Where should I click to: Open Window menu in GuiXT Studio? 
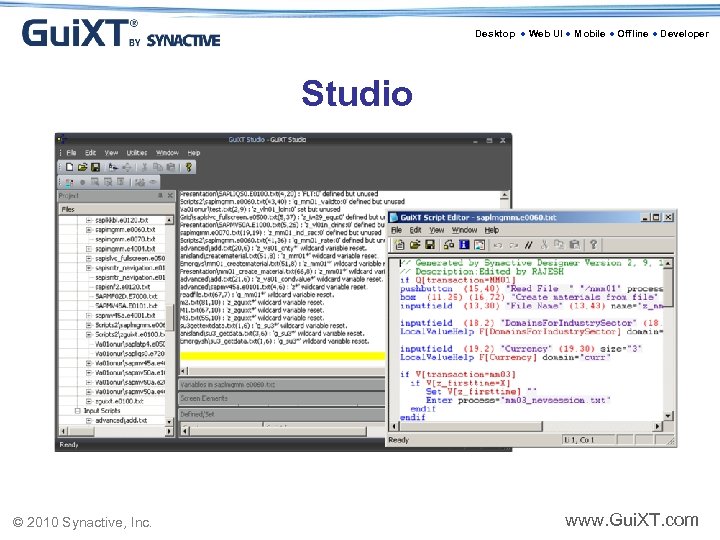(167, 153)
